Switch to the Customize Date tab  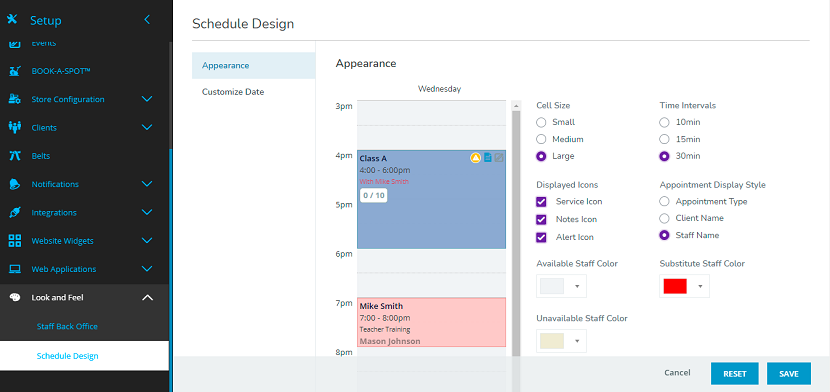tap(233, 92)
